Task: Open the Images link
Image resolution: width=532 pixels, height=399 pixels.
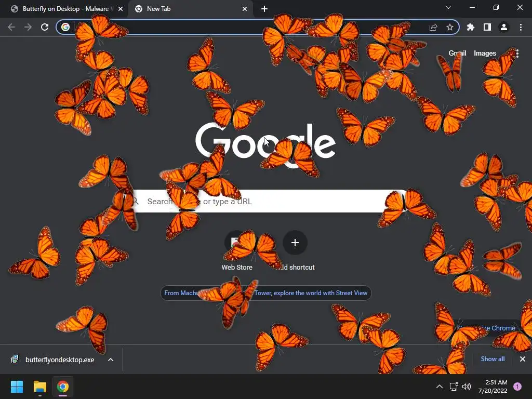Action: [485, 54]
